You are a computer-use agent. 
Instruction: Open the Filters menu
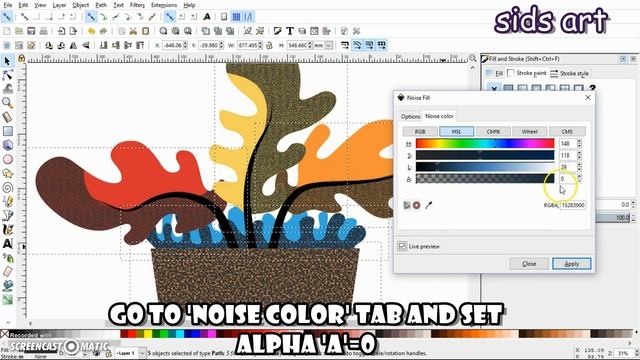coord(137,5)
